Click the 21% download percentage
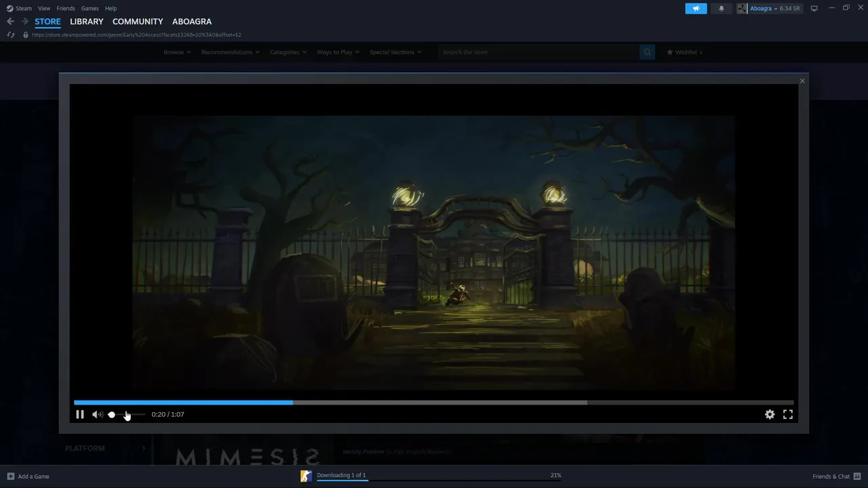Image resolution: width=868 pixels, height=488 pixels. 555,476
